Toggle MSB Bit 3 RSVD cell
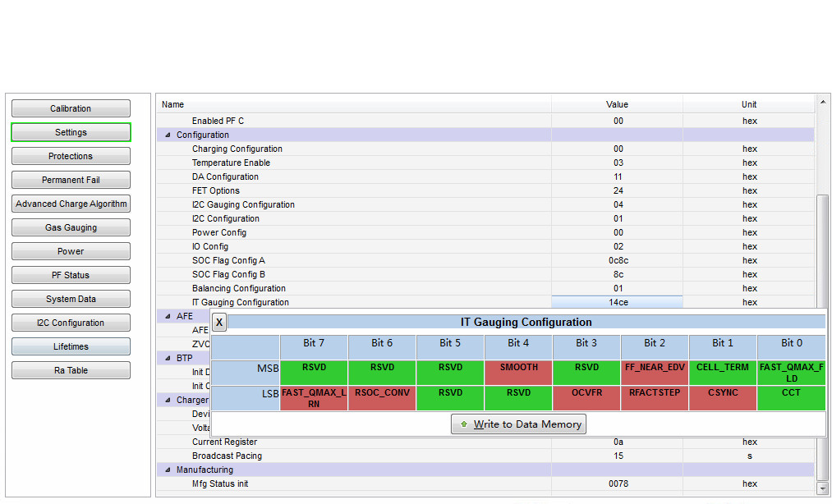This screenshot has height=504, width=832. (x=586, y=373)
